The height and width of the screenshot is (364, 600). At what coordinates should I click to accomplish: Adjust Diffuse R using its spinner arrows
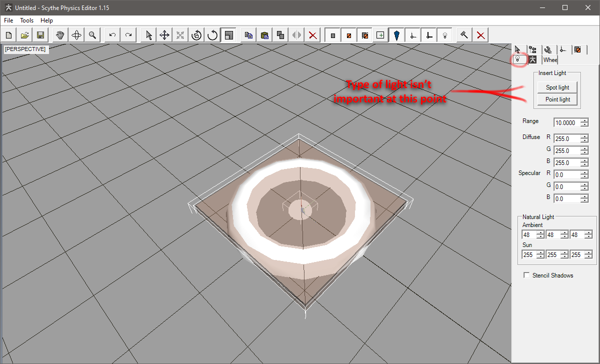click(x=584, y=138)
